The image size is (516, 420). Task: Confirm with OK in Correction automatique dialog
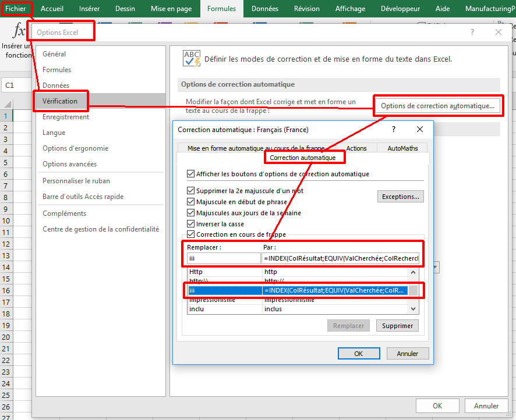(359, 354)
